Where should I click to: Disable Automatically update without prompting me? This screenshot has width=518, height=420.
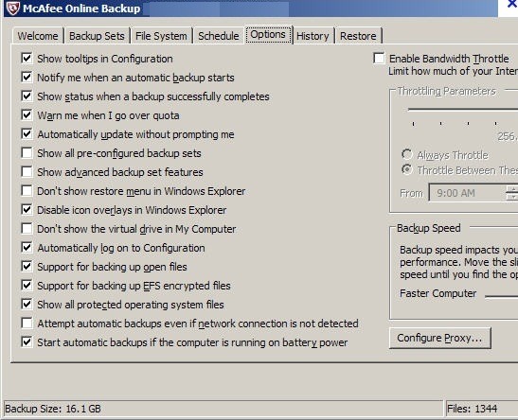point(27,134)
